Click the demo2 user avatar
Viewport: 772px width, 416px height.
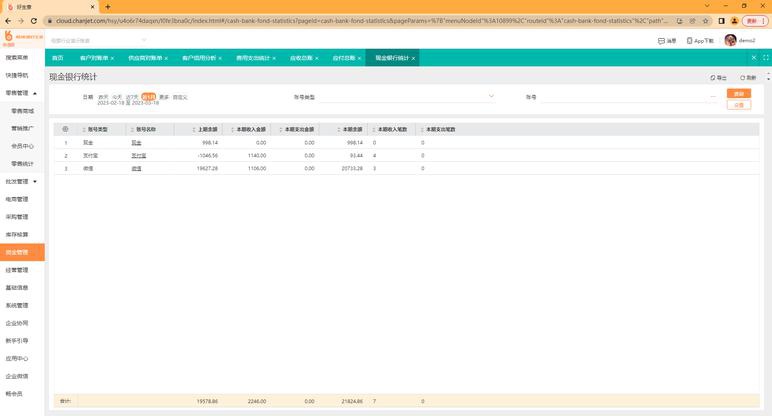pyautogui.click(x=730, y=40)
